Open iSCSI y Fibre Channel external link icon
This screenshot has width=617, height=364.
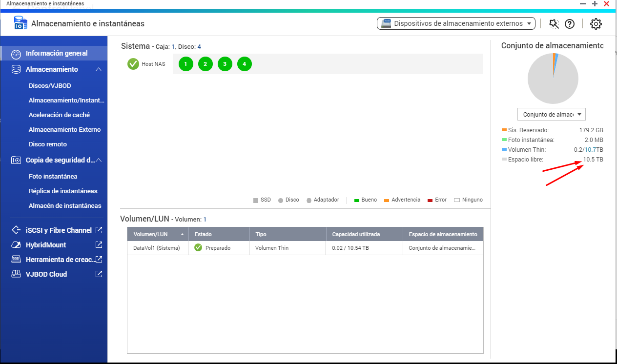(99, 230)
